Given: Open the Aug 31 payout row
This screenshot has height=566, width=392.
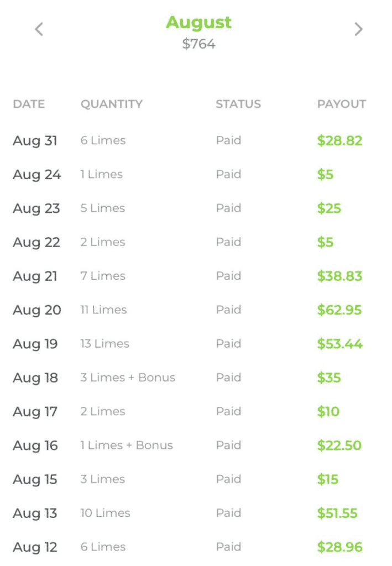Looking at the screenshot, I should (196, 140).
